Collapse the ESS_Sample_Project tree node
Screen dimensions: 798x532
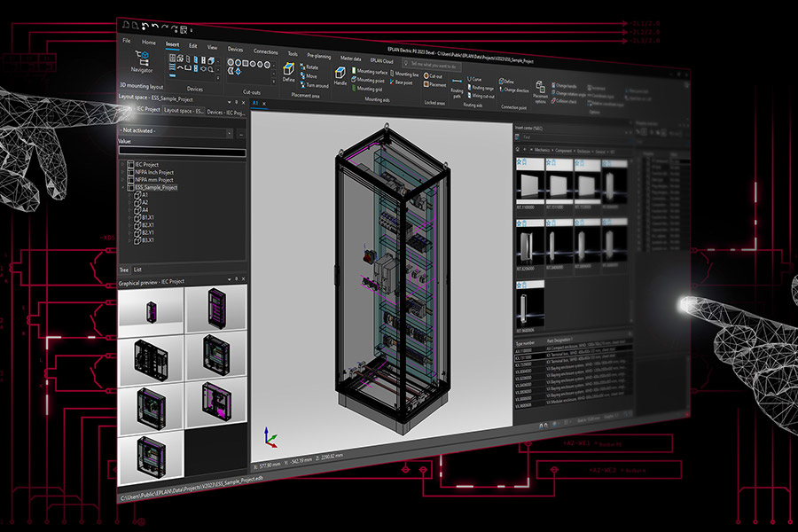pos(123,187)
